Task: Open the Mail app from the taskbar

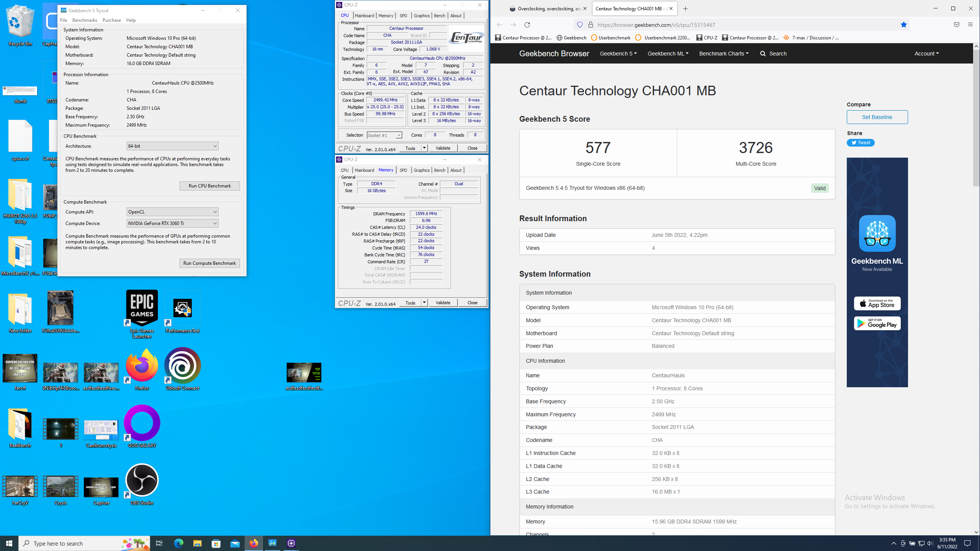Action: [235, 543]
